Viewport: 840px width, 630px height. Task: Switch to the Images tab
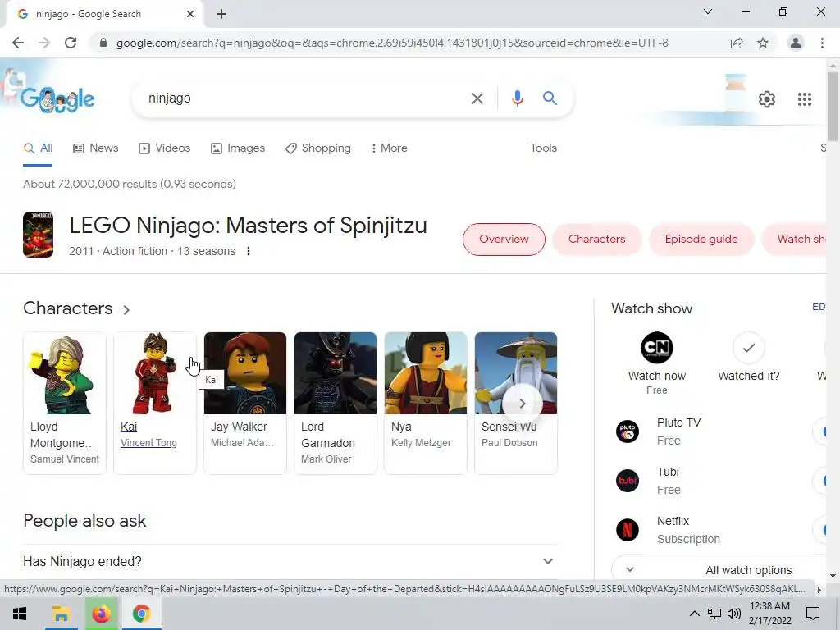click(x=238, y=148)
